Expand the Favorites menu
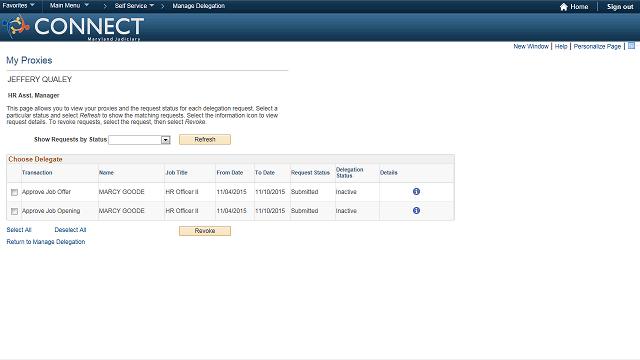This screenshot has height=360, width=640. tap(18, 5)
